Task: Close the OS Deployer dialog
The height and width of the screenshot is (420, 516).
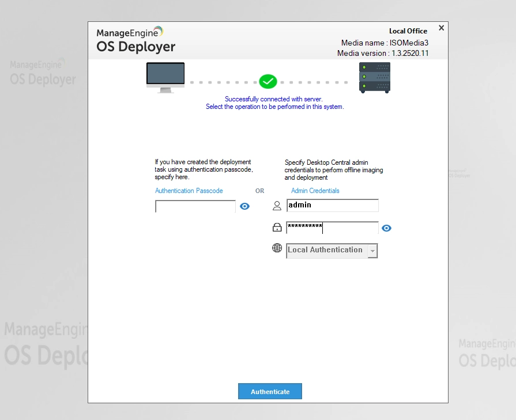Action: point(441,28)
